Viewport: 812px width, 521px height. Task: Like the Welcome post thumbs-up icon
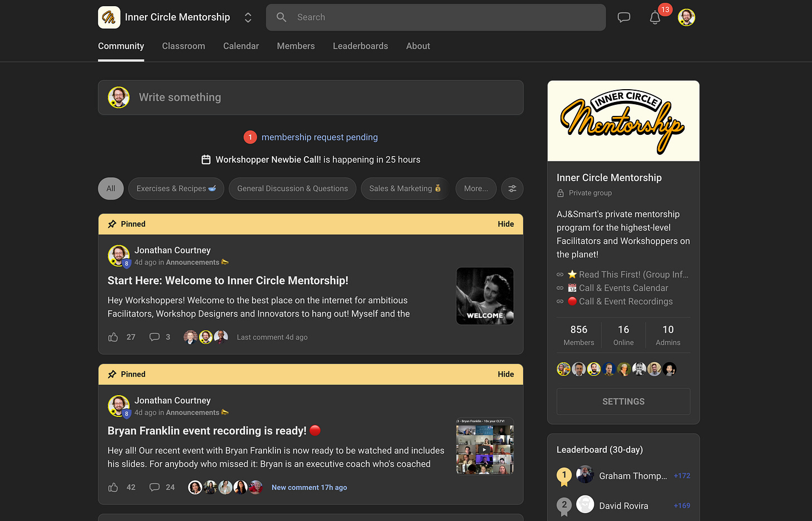pos(113,337)
